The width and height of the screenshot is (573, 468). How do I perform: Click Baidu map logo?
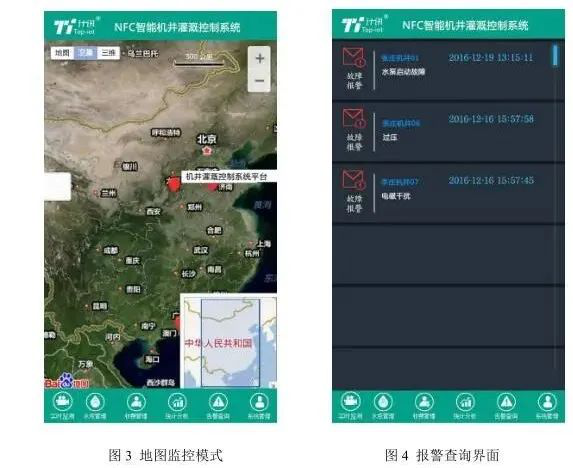[x=67, y=381]
